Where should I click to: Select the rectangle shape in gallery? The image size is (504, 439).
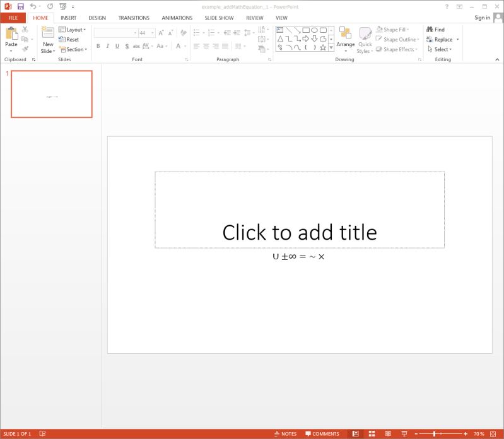point(306,30)
